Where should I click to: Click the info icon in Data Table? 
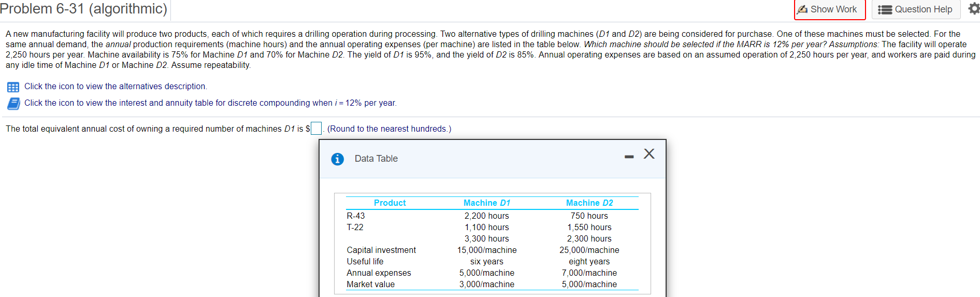337,159
